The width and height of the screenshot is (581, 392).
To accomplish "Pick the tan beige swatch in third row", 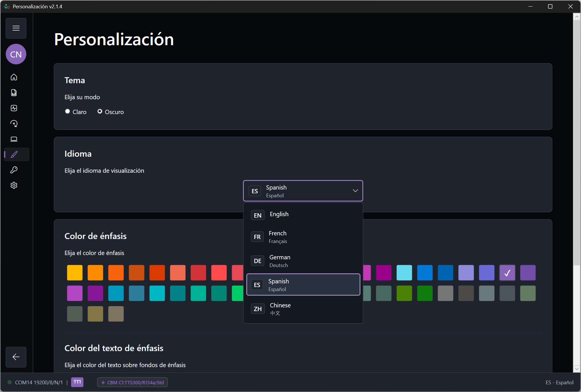I will pyautogui.click(x=116, y=314).
